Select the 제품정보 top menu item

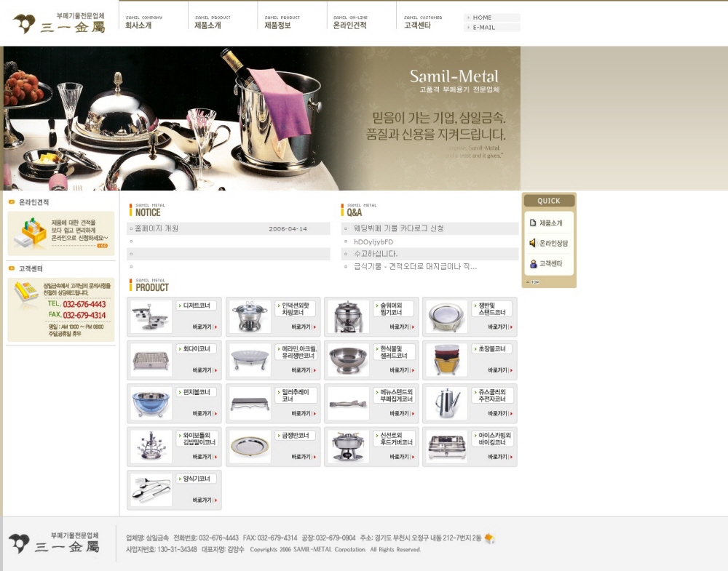click(277, 25)
